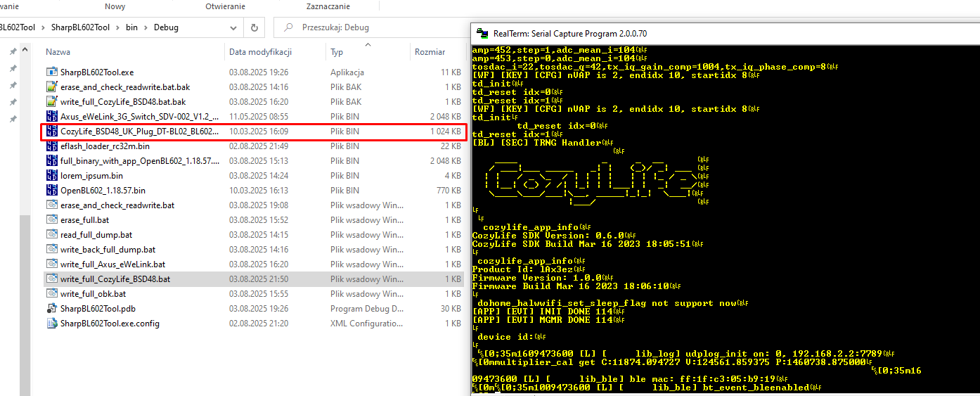The width and height of the screenshot is (980, 396).
Task: Click the RealTerm serial terminal output area
Action: (724, 218)
